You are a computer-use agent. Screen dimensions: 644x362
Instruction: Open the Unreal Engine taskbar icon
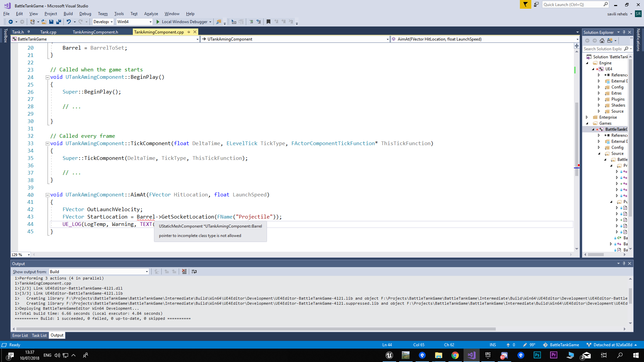point(389,355)
